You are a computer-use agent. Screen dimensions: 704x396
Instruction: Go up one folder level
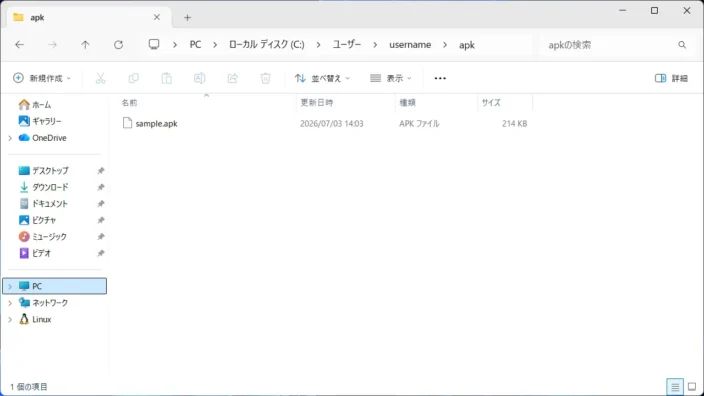coord(85,44)
